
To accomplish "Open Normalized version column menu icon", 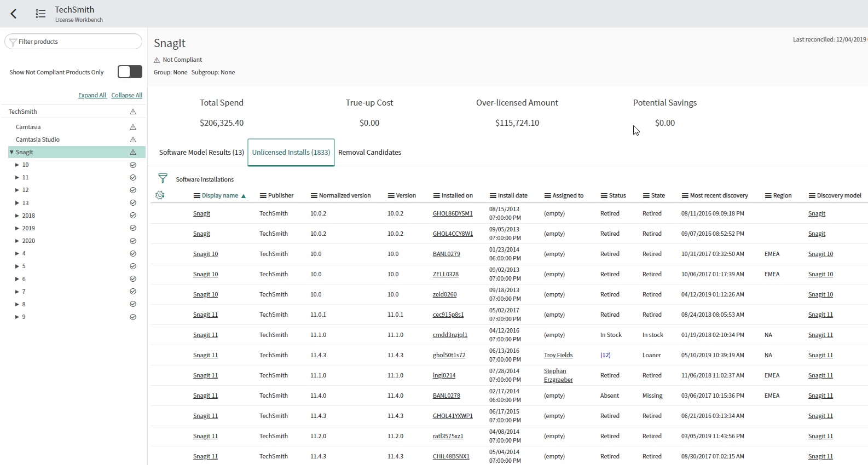I will tap(314, 195).
